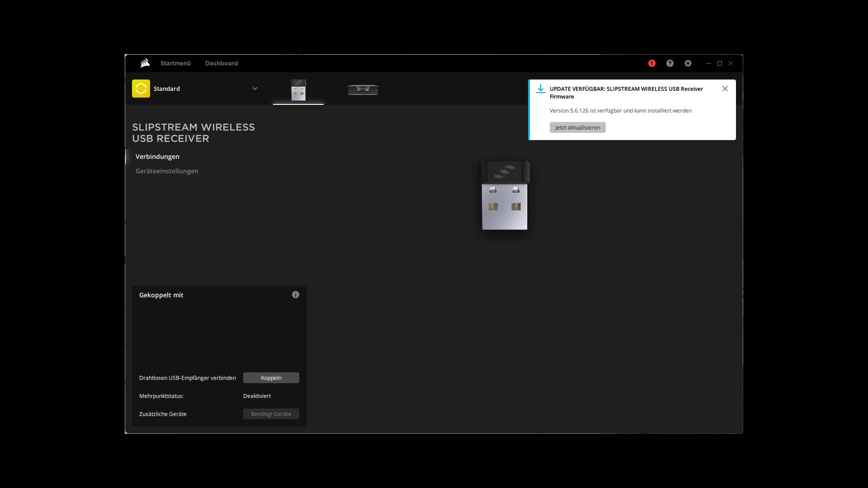
Task: Open iCUE settings gear
Action: pos(688,63)
